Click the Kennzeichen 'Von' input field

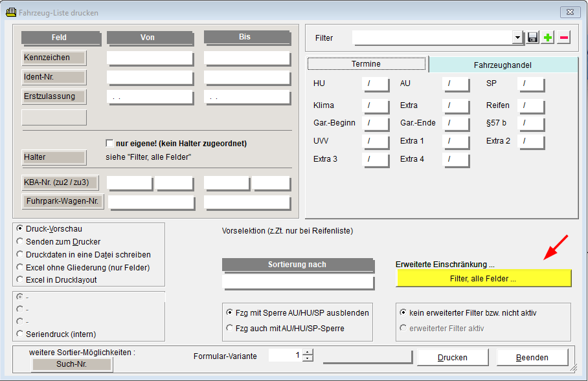point(150,58)
